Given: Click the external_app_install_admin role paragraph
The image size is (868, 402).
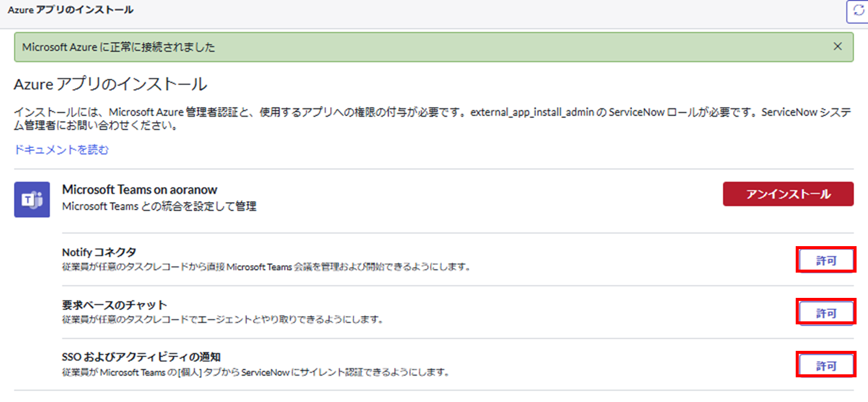Looking at the screenshot, I should pos(433,119).
